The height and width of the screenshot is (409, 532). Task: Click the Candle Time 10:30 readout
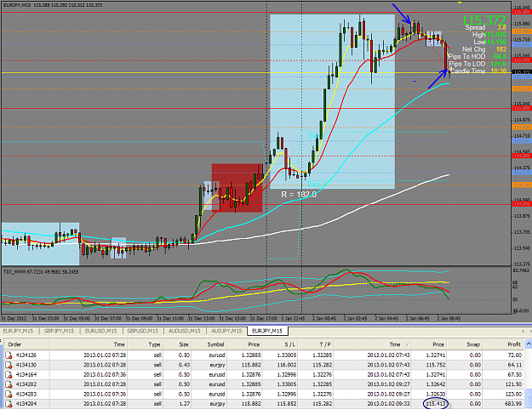tap(478, 71)
